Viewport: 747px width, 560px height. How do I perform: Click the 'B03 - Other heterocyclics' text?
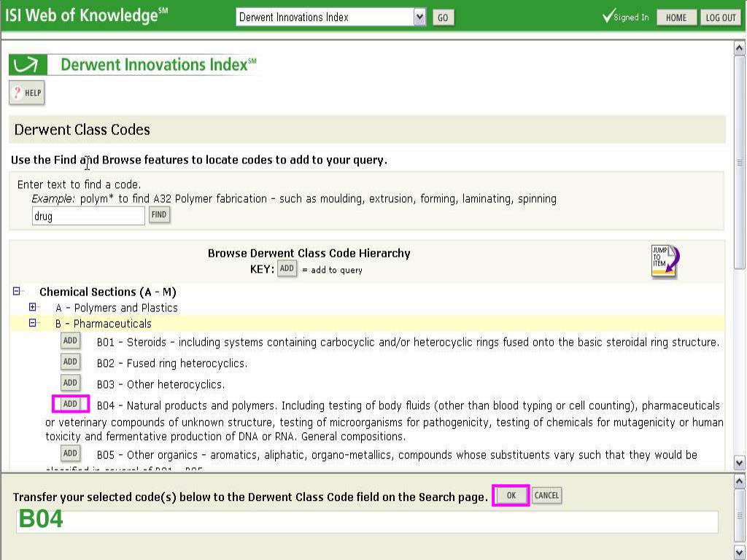point(160,384)
